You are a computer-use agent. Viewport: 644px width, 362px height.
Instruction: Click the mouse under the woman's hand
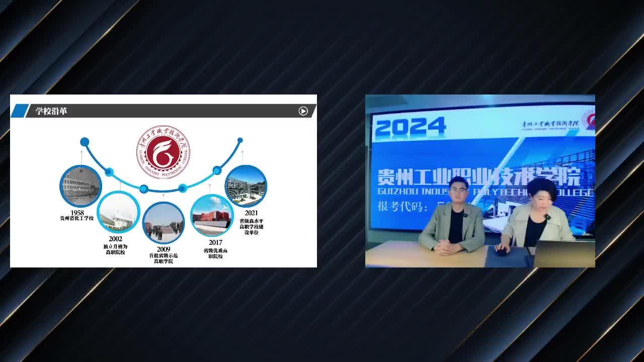(x=501, y=251)
